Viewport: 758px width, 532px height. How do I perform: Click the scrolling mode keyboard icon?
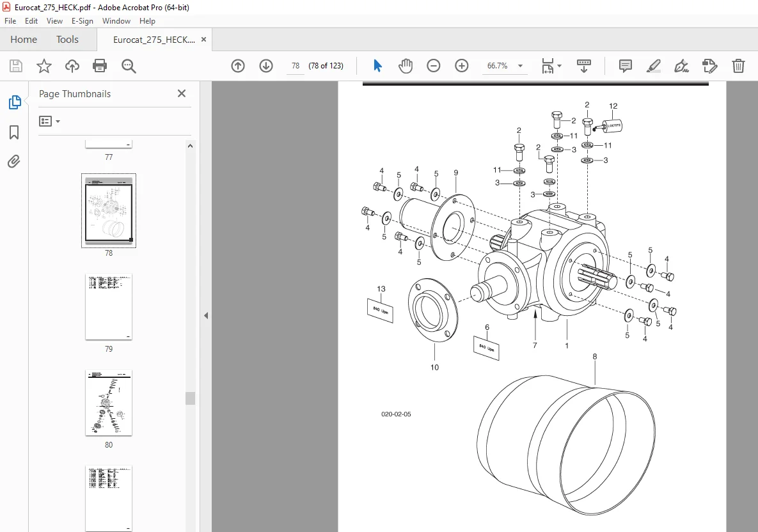point(584,66)
